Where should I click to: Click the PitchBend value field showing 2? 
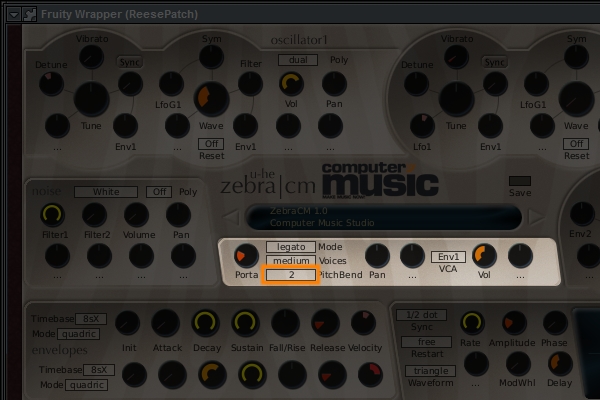click(291, 275)
